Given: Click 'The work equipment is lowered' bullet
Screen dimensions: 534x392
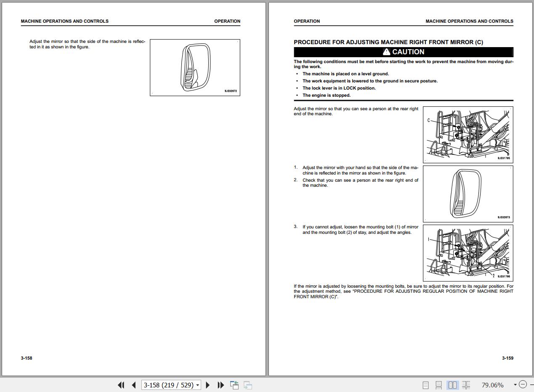Looking at the screenshot, I should (370, 81).
